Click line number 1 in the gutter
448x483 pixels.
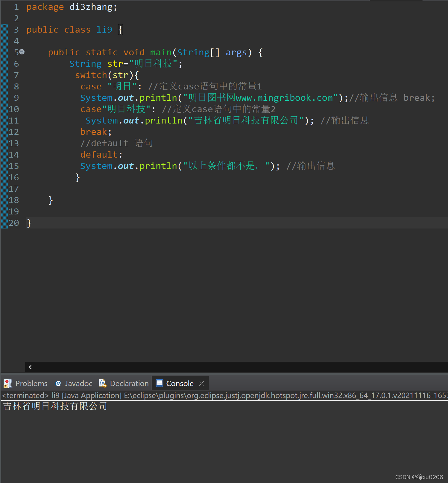[x=16, y=7]
